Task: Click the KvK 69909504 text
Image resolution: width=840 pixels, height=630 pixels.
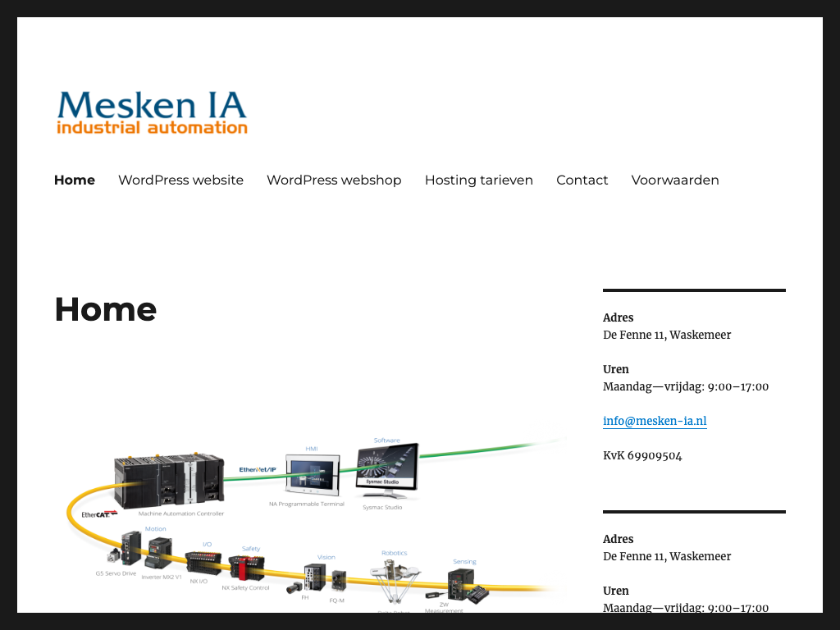Action: 642,455
